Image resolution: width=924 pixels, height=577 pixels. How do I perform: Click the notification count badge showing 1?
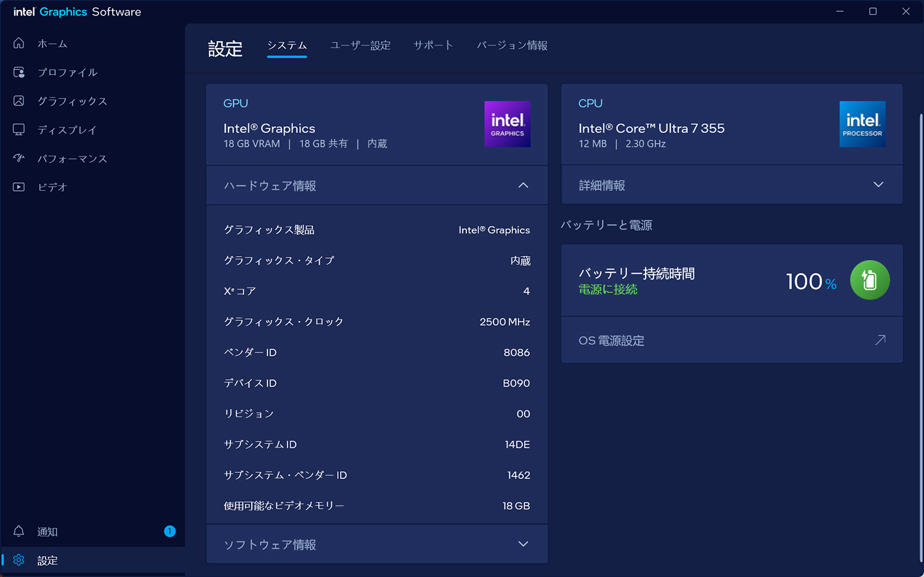coord(170,531)
